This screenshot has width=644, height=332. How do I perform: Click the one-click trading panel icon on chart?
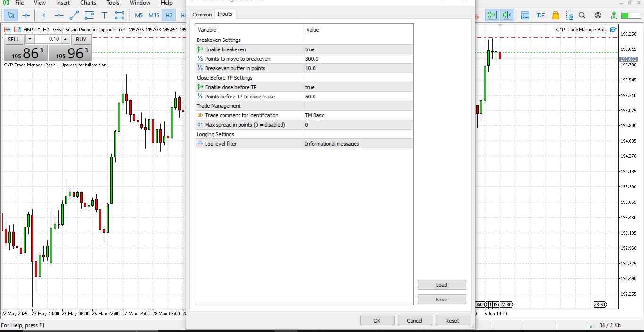pyautogui.click(x=8, y=29)
